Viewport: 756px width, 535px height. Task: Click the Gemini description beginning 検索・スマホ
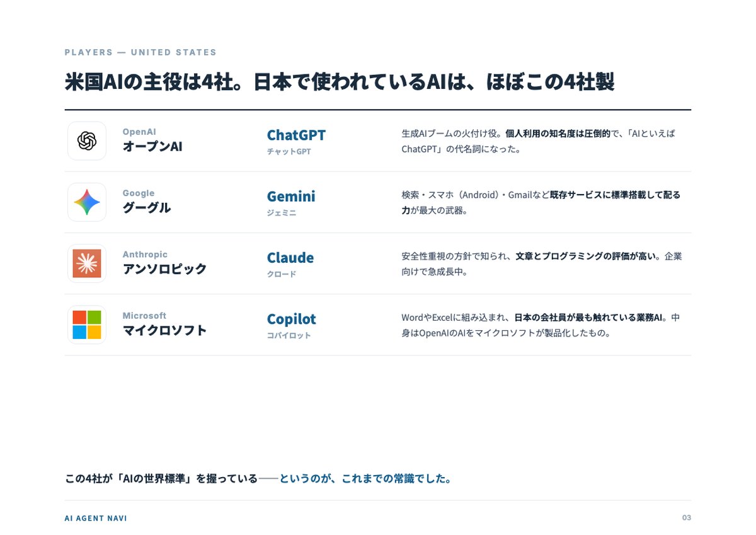(x=541, y=202)
